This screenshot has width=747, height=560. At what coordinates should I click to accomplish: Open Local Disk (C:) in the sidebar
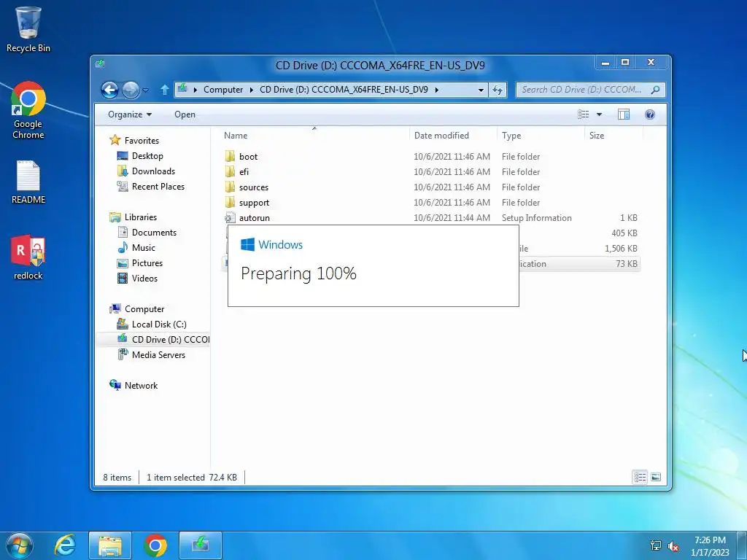(152, 324)
